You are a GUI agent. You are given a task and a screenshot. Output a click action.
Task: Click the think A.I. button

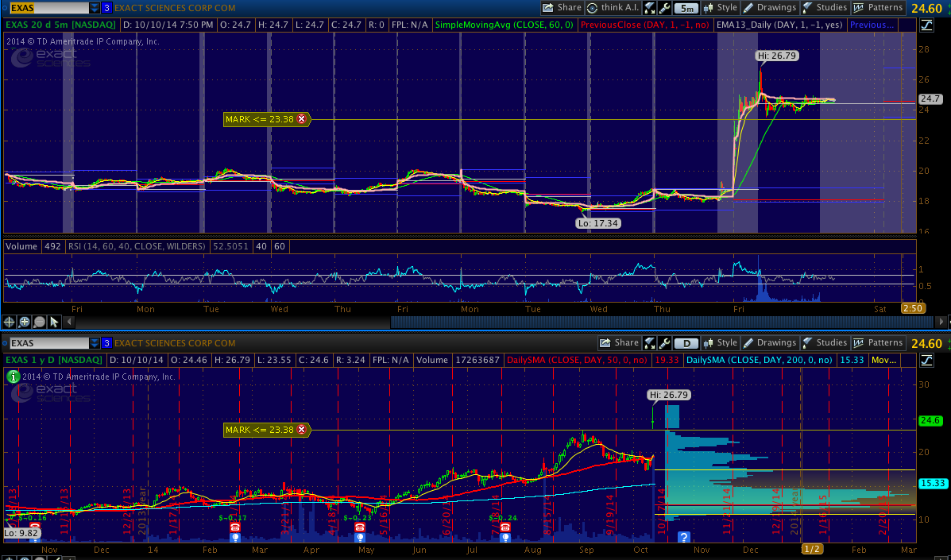614,8
